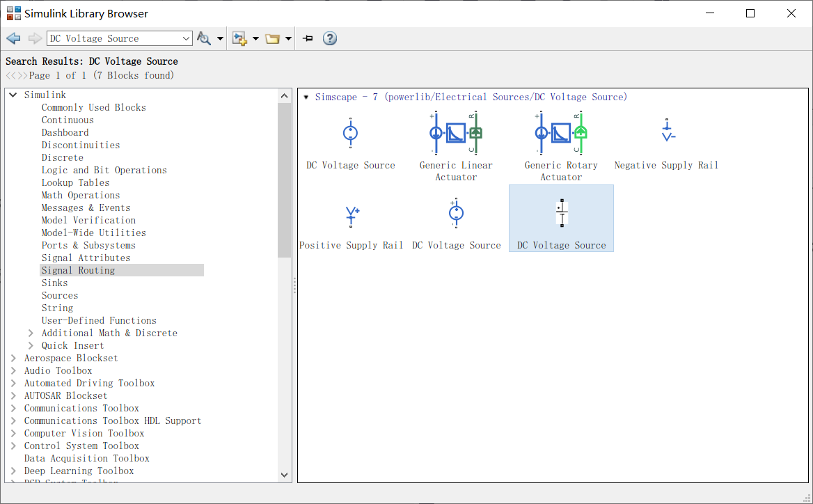Image resolution: width=813 pixels, height=504 pixels.
Task: Click library tree scroll down arrow
Action: tap(284, 475)
